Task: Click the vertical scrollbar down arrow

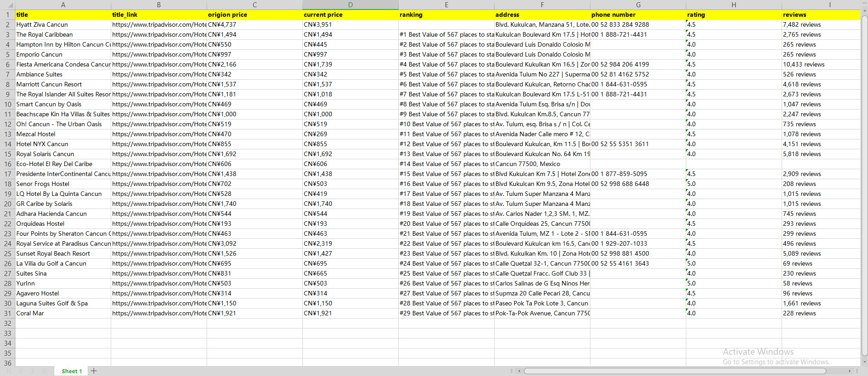Action: [864, 362]
